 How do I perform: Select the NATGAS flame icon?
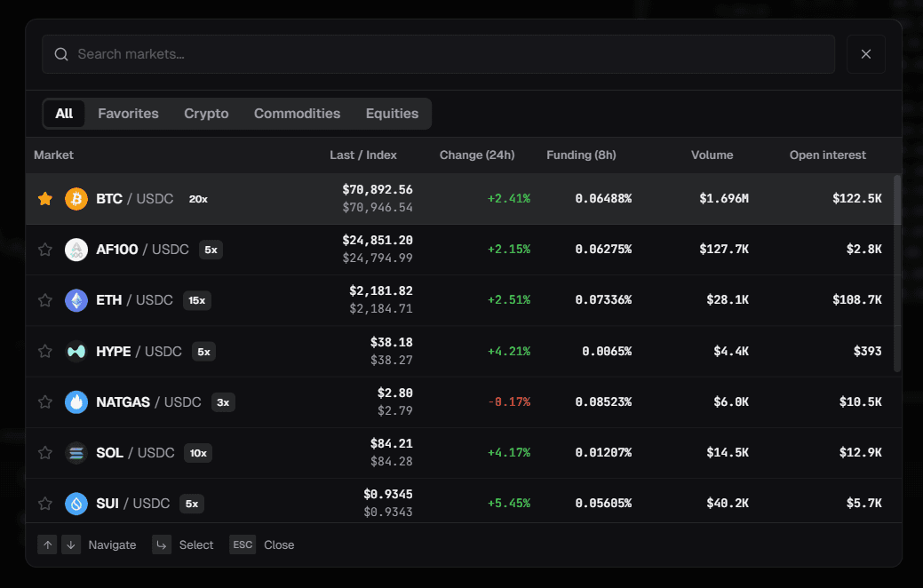point(76,401)
